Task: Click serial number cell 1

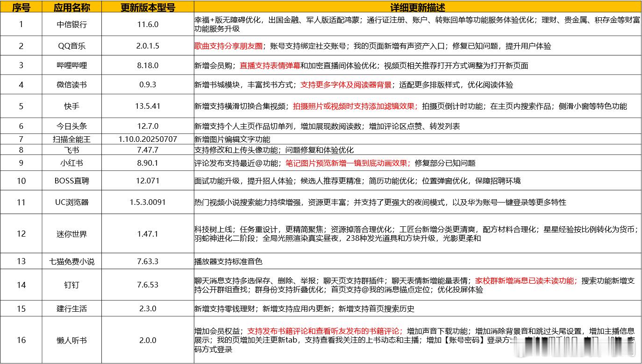Action: (x=21, y=24)
